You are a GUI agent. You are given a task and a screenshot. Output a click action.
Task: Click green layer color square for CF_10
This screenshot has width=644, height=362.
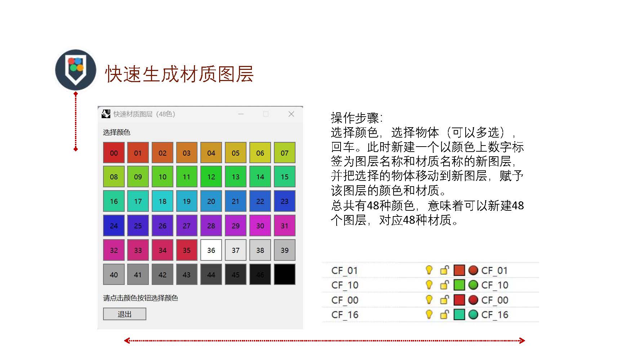coord(459,285)
